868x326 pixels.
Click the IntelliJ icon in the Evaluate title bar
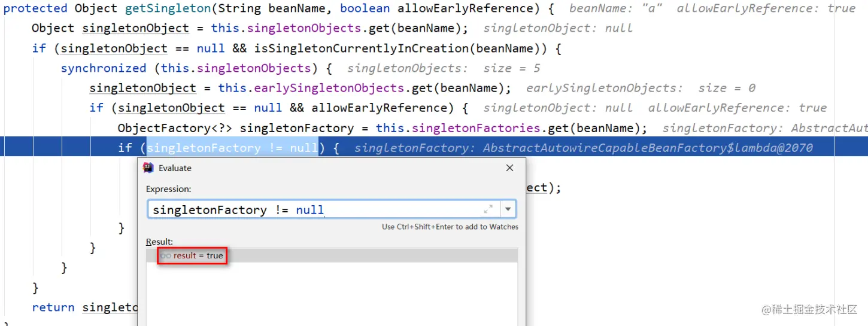point(148,168)
